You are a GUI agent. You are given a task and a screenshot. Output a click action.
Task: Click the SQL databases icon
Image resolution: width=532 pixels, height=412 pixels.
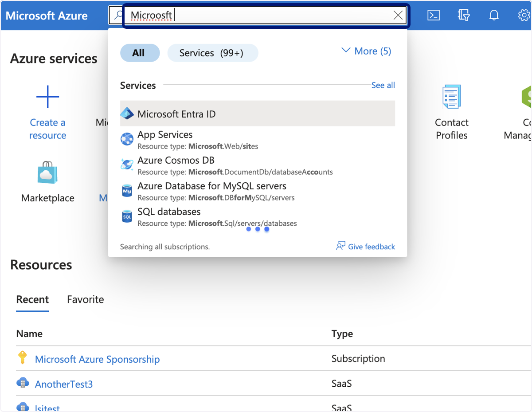(127, 216)
